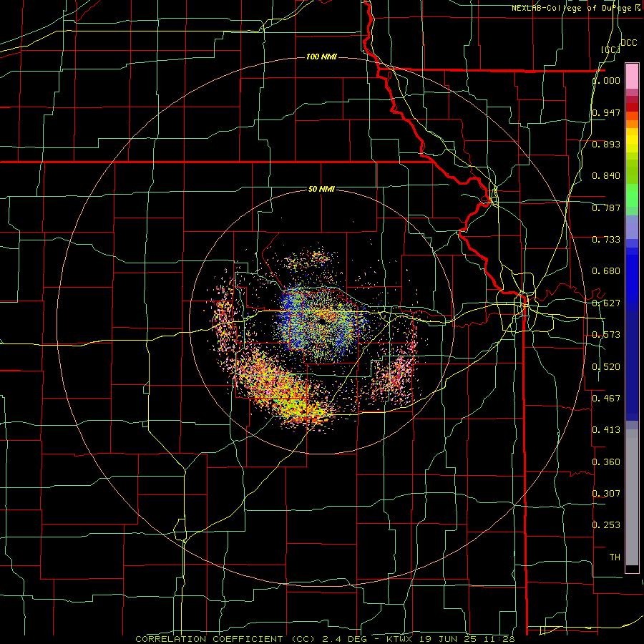Click the 0.467 scale value

pos(606,398)
